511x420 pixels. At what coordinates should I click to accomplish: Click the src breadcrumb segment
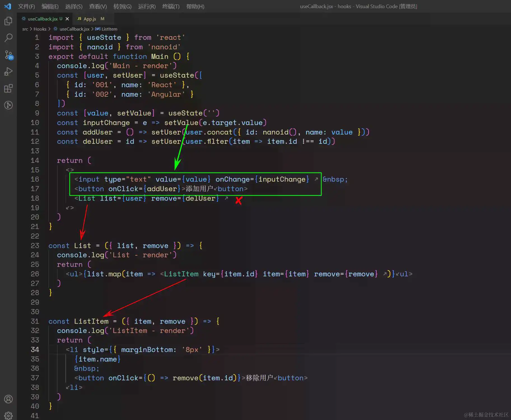click(x=25, y=29)
